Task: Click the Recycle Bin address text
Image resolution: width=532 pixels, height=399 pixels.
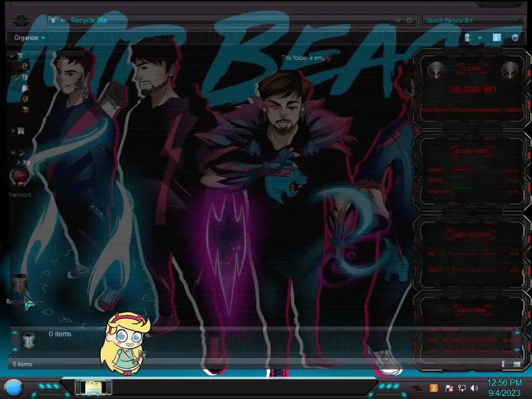Action: click(89, 20)
